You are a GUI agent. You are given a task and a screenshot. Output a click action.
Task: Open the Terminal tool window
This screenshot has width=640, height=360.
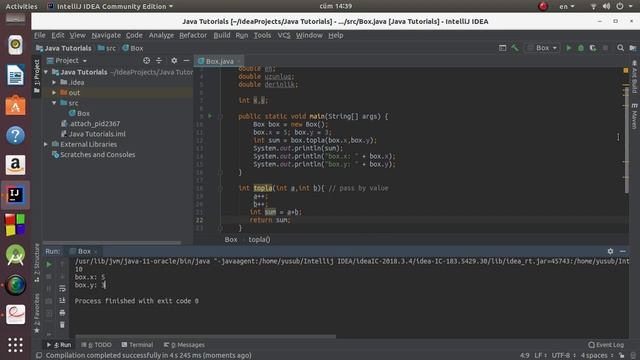(137, 345)
